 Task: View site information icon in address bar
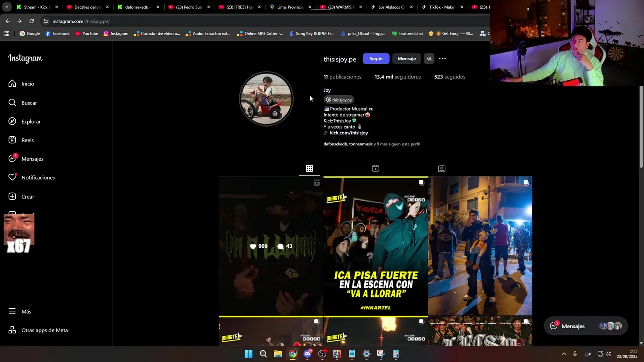(x=46, y=21)
